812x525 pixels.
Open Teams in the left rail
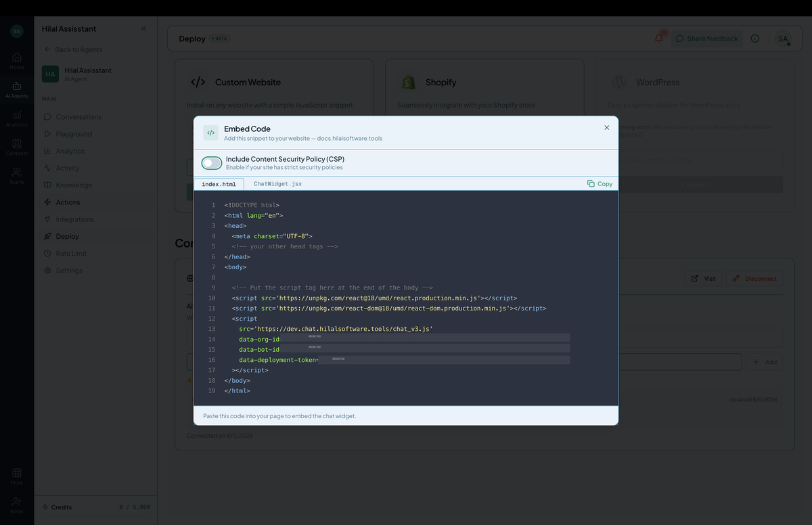tap(17, 175)
